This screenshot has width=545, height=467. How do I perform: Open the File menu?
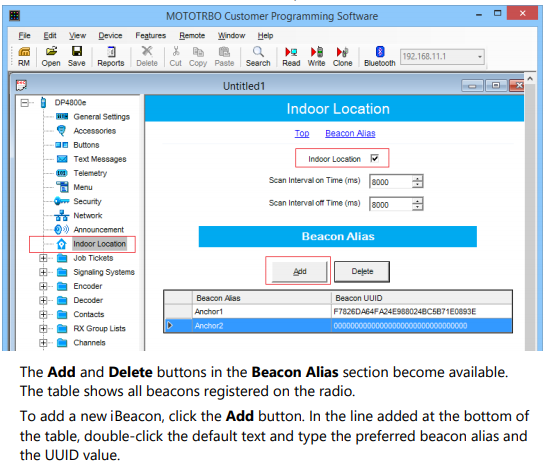click(24, 35)
